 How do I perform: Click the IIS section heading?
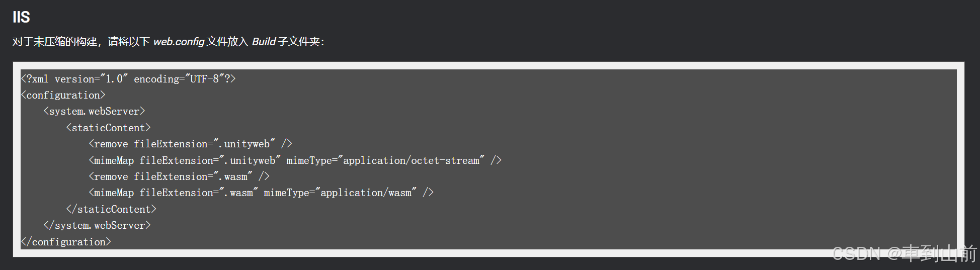click(21, 17)
